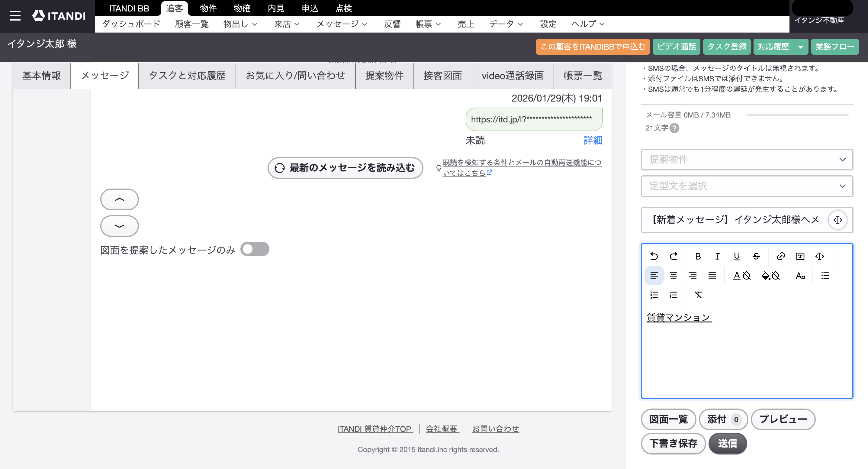Expand the 物出し menu

pyautogui.click(x=240, y=24)
